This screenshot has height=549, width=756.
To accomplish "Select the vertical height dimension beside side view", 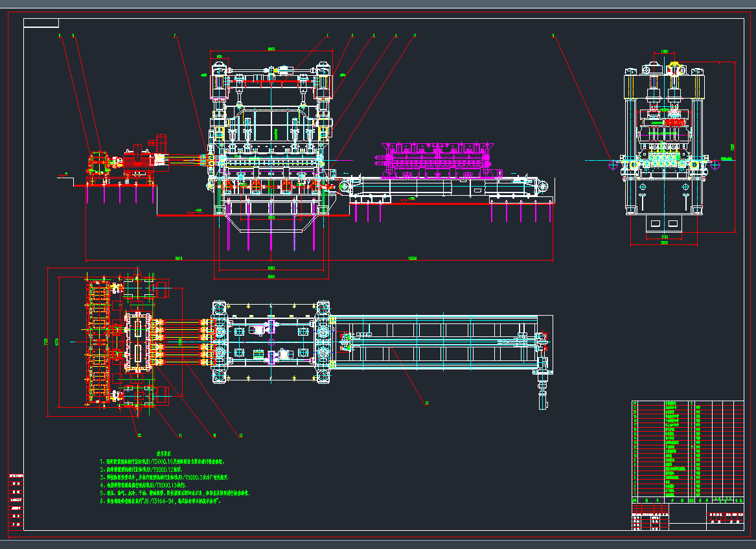I will [x=735, y=146].
